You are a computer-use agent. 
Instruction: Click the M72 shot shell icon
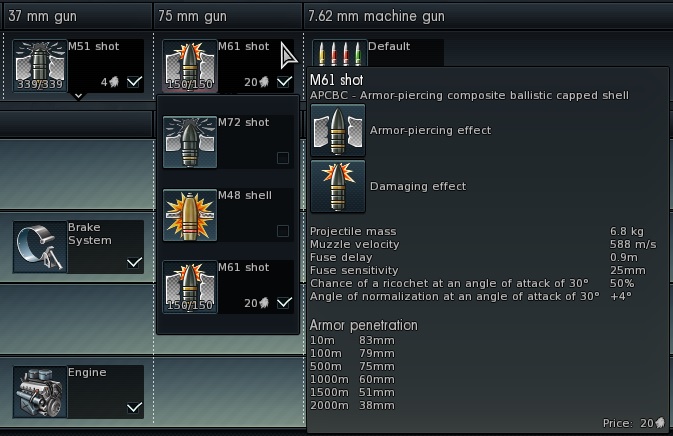click(189, 142)
